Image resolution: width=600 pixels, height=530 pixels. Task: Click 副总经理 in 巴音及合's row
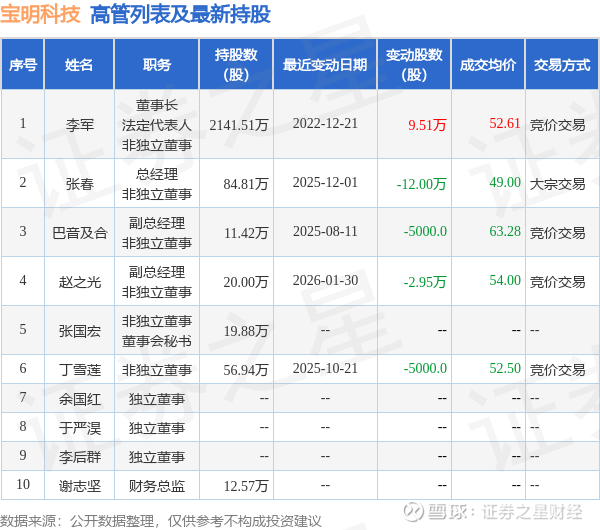(157, 223)
